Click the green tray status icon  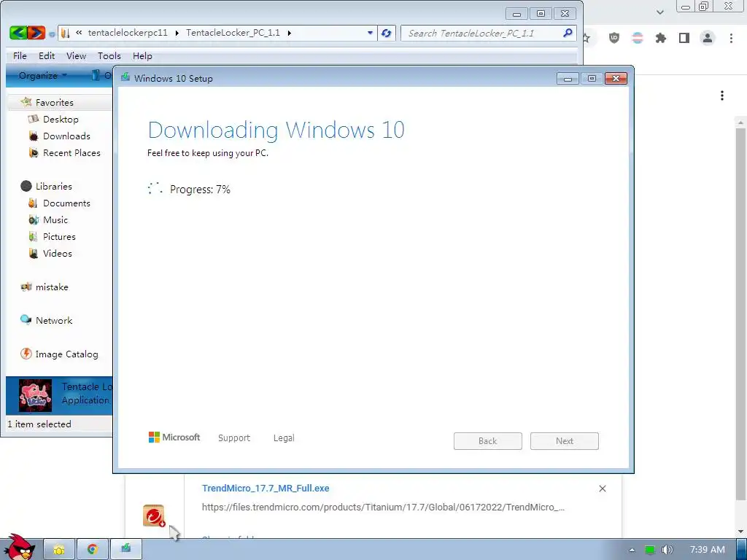click(x=649, y=550)
